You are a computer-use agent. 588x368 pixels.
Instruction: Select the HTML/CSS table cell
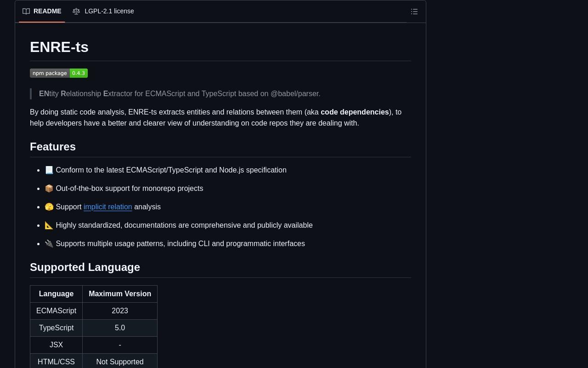56,362
